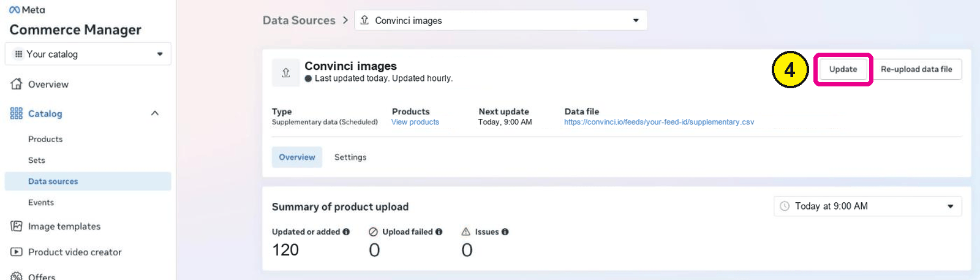Click the clock icon in the time dropdown

(x=785, y=206)
